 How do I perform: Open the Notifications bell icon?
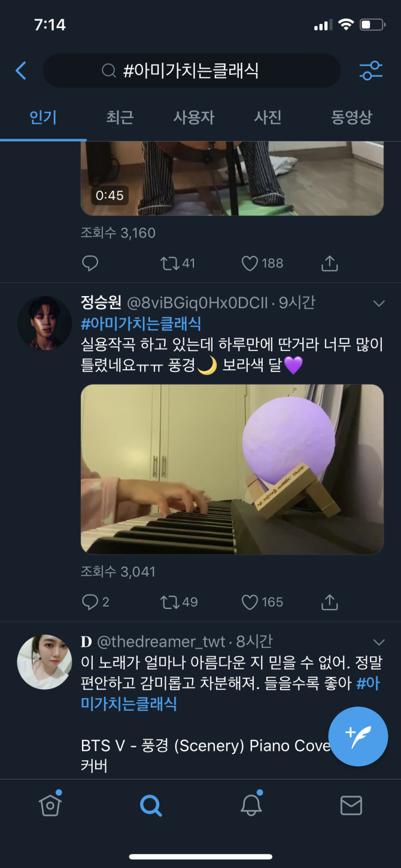[x=251, y=805]
